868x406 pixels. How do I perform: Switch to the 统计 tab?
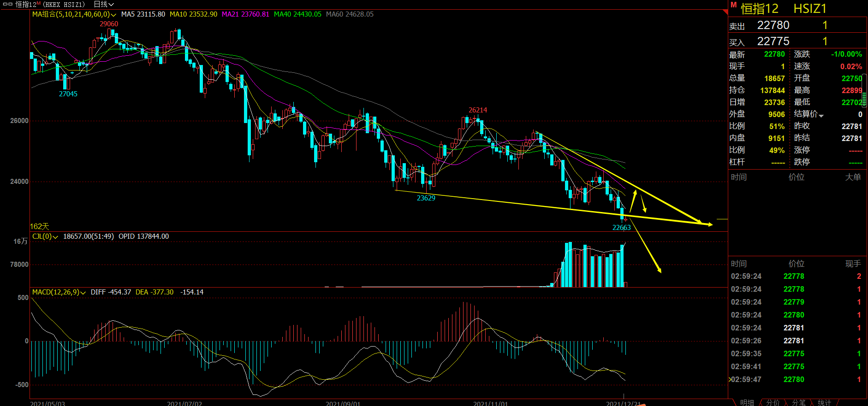click(825, 402)
